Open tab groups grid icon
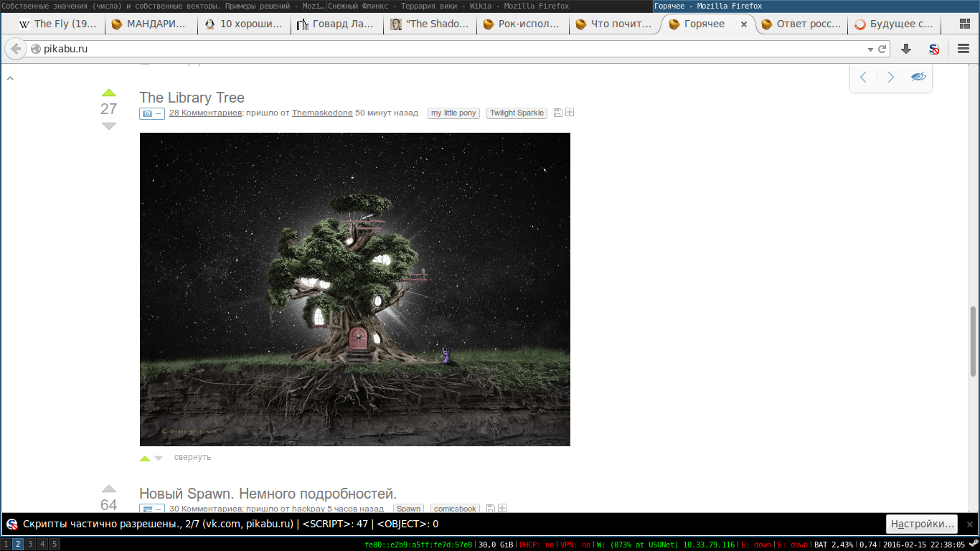The height and width of the screenshot is (551, 980). [965, 24]
